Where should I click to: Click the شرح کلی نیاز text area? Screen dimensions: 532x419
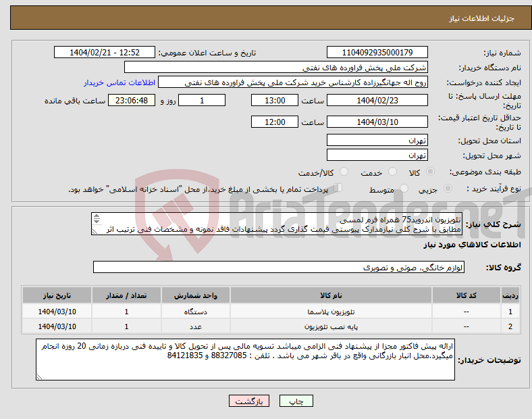(x=277, y=224)
